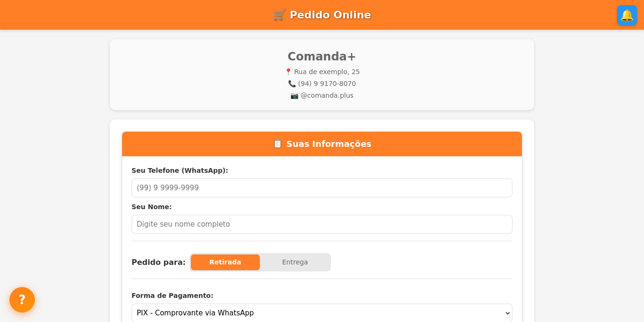Image resolution: width=644 pixels, height=322 pixels.
Task: Click the Digite seu nome completo field
Action: [x=322, y=224]
